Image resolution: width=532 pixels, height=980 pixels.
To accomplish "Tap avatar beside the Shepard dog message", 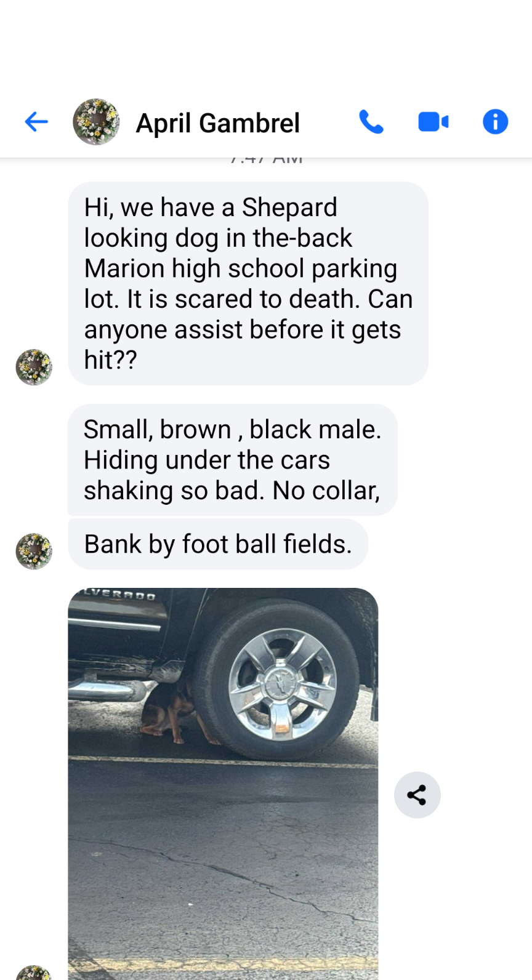I will [x=34, y=367].
